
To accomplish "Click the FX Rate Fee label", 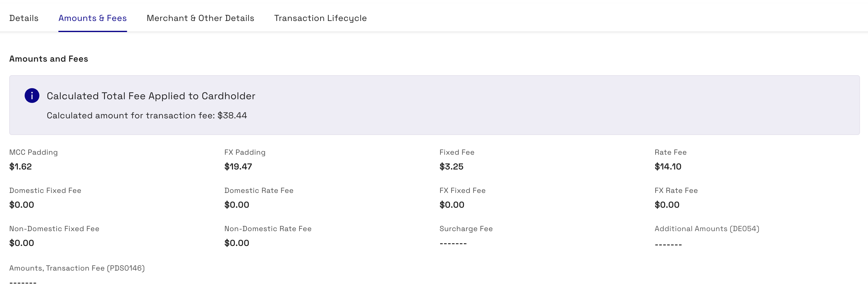I will [x=676, y=190].
